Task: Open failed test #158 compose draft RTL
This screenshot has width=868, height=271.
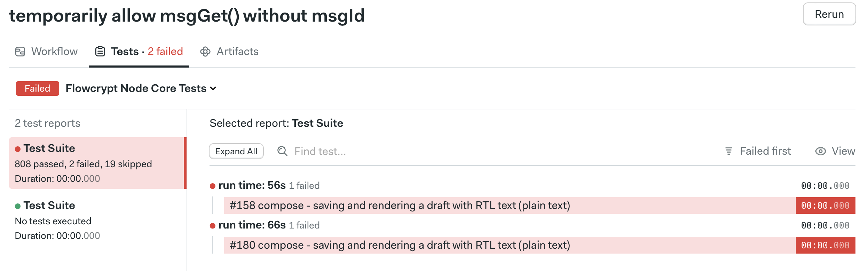Action: coord(400,206)
